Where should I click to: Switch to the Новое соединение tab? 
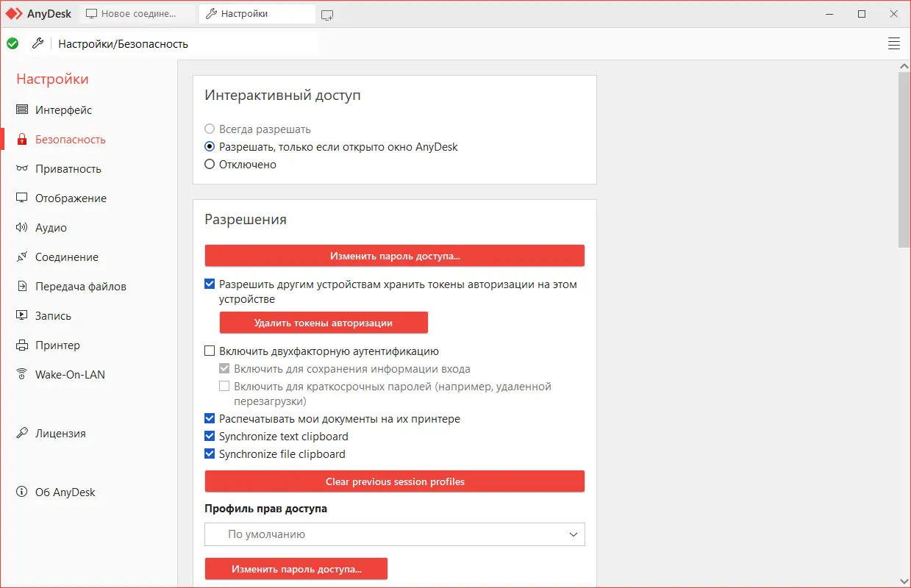(x=137, y=14)
